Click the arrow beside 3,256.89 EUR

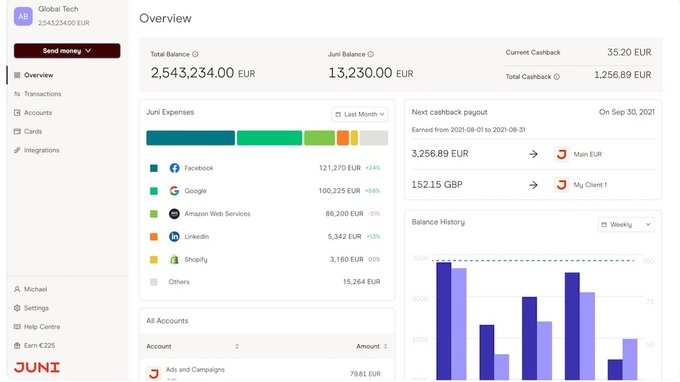[533, 154]
